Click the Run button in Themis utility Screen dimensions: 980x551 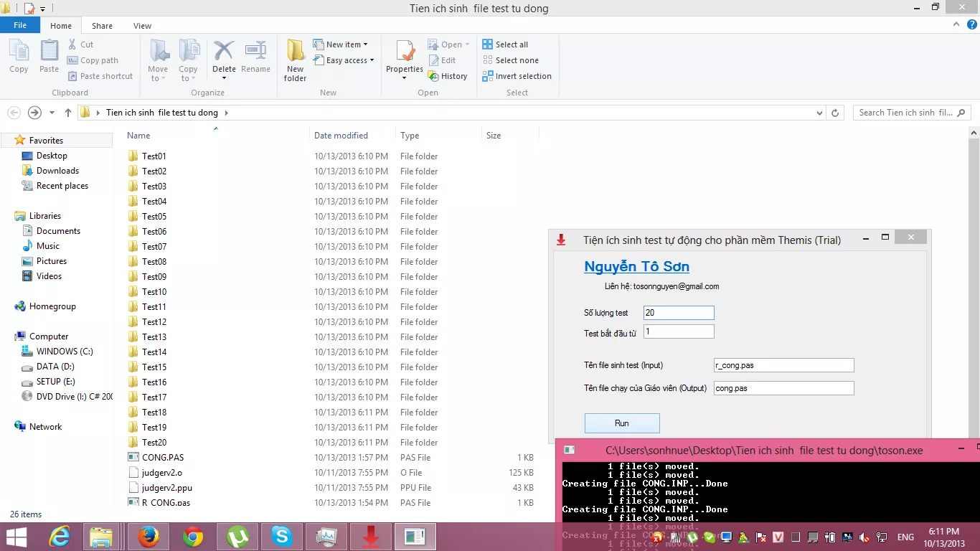[622, 423]
